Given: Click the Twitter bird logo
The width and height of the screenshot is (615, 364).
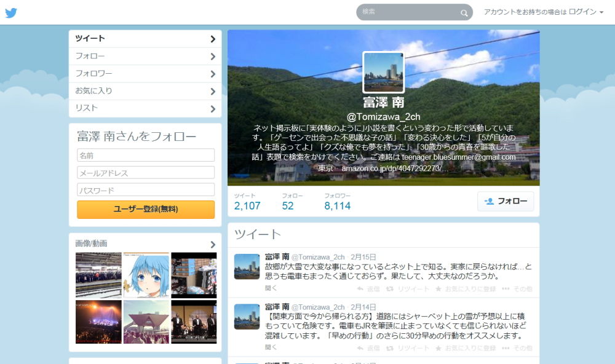Looking at the screenshot, I should [11, 13].
